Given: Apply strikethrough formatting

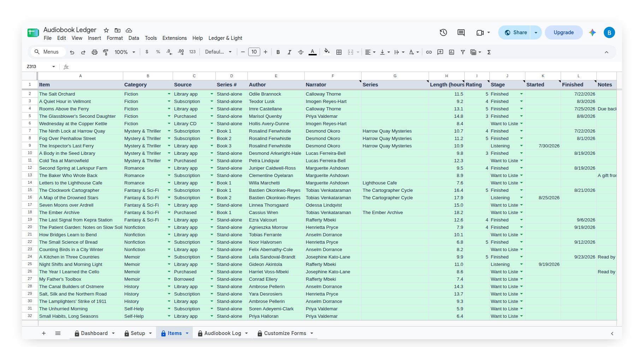Looking at the screenshot, I should [301, 52].
